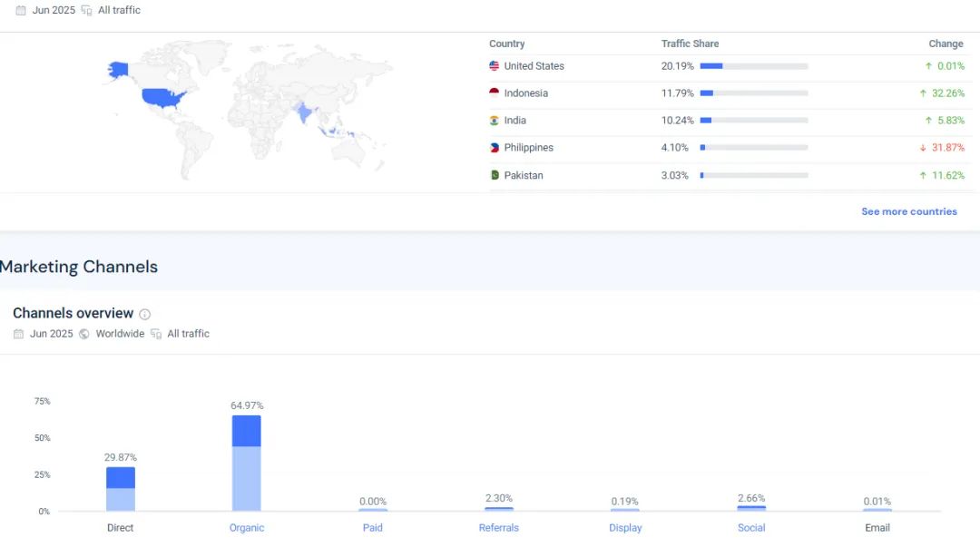The width and height of the screenshot is (980, 556).
Task: Click the 20.19% traffic share value
Action: click(678, 65)
